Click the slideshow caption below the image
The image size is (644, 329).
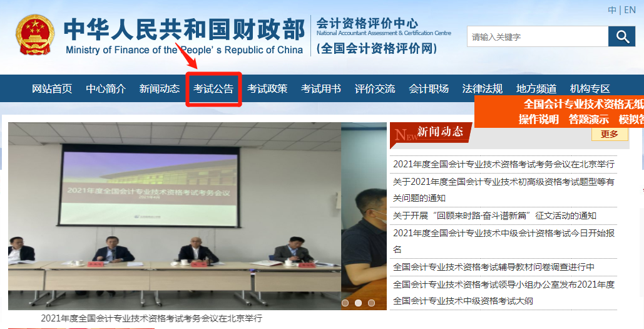point(151,318)
